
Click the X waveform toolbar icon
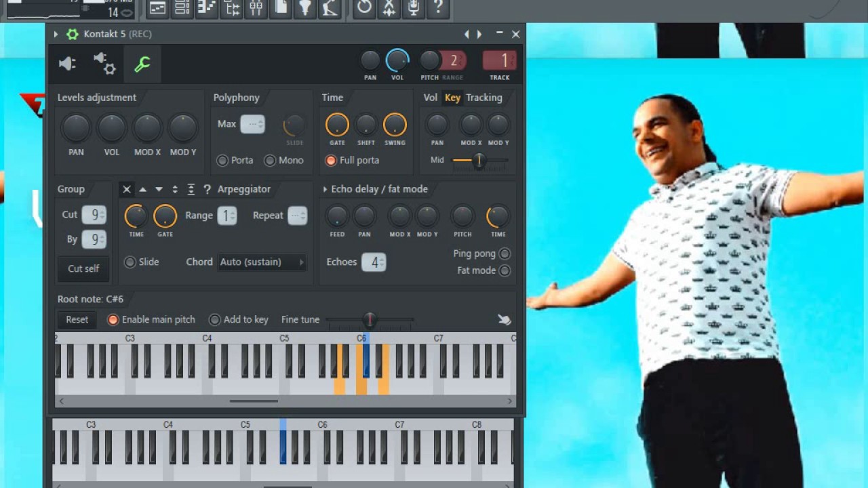389,8
